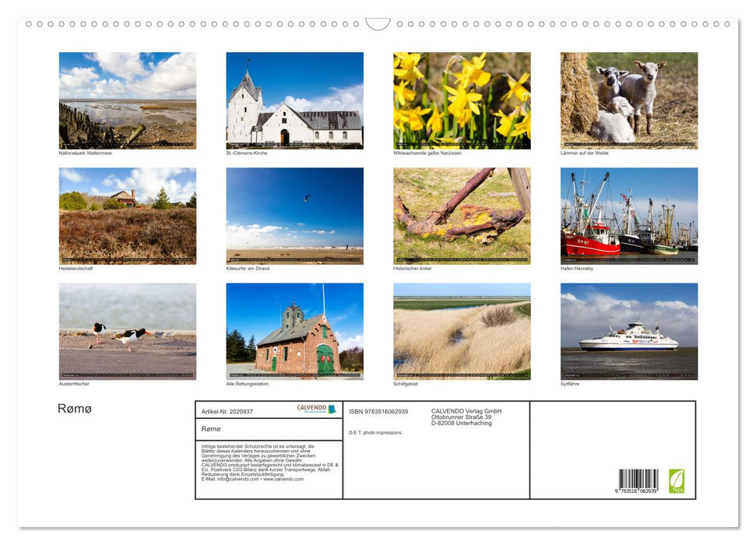Click the Syltfähre ferry photo
Image resolution: width=756 pixels, height=545 pixels.
point(628,332)
